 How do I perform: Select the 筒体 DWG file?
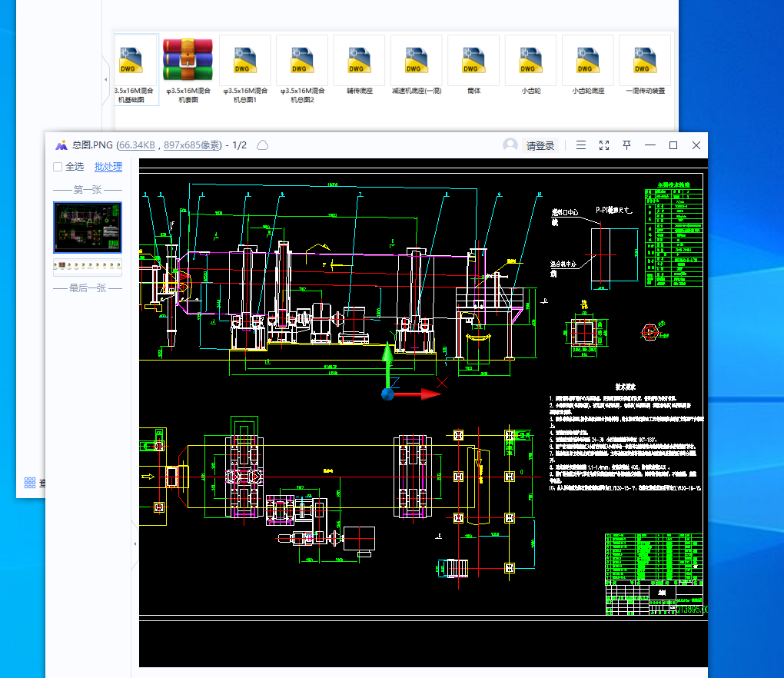[473, 65]
